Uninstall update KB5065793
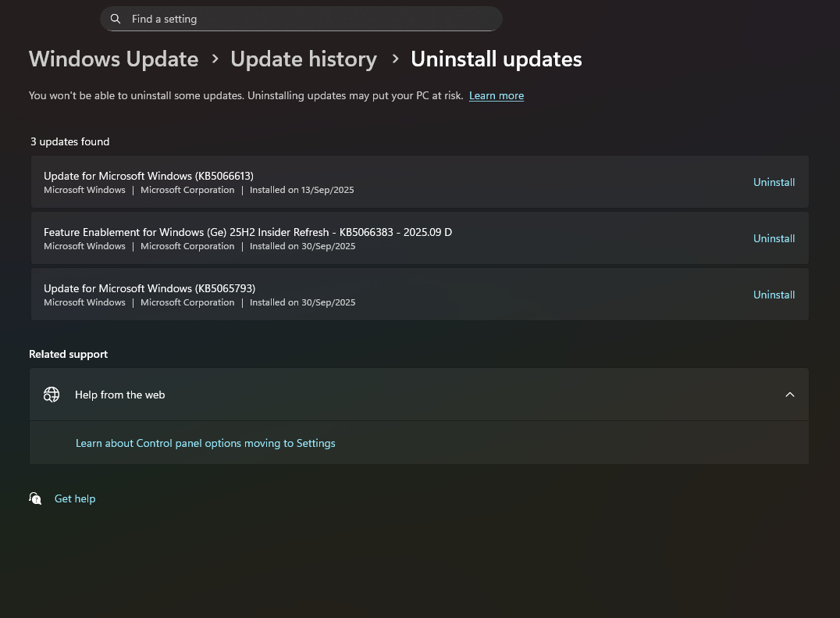 (x=774, y=295)
